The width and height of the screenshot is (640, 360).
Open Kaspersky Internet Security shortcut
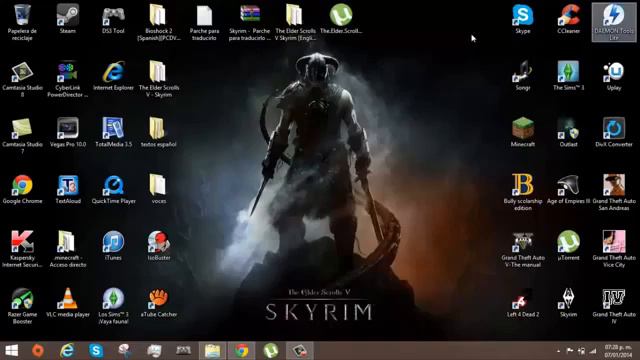[22, 249]
